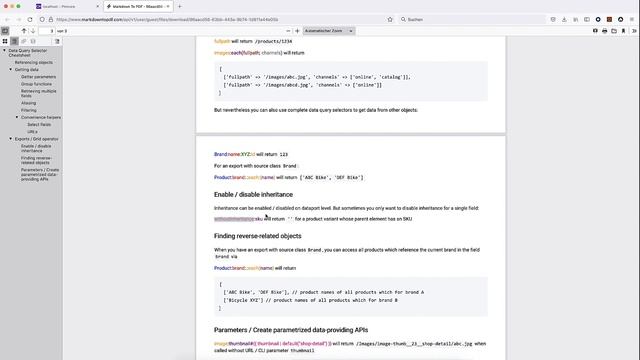The image size is (640, 360).
Task: Click the red square extension icon
Action: (609, 19)
